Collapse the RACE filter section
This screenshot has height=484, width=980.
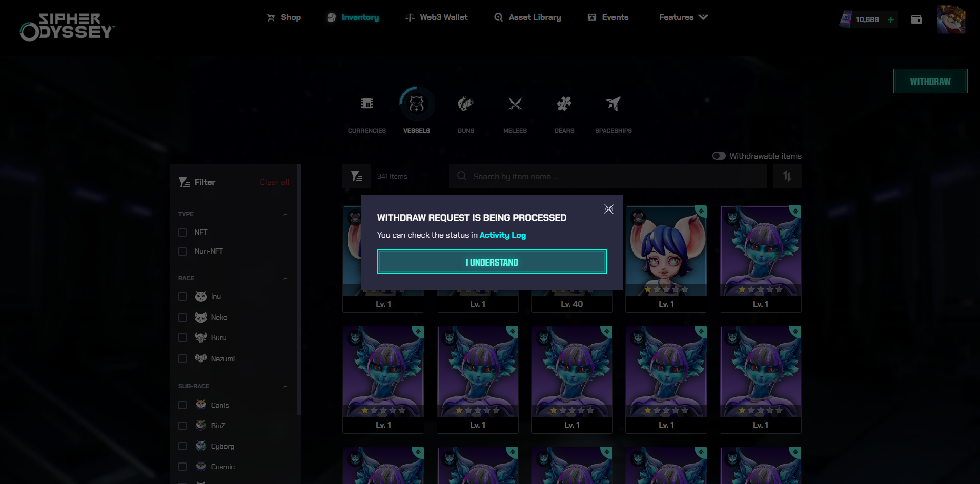coord(285,278)
